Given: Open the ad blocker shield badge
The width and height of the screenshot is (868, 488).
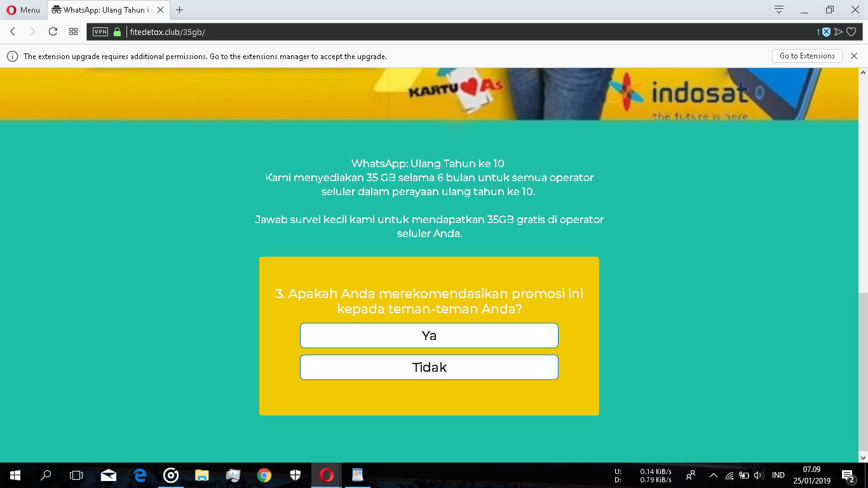Looking at the screenshot, I should pos(825,32).
